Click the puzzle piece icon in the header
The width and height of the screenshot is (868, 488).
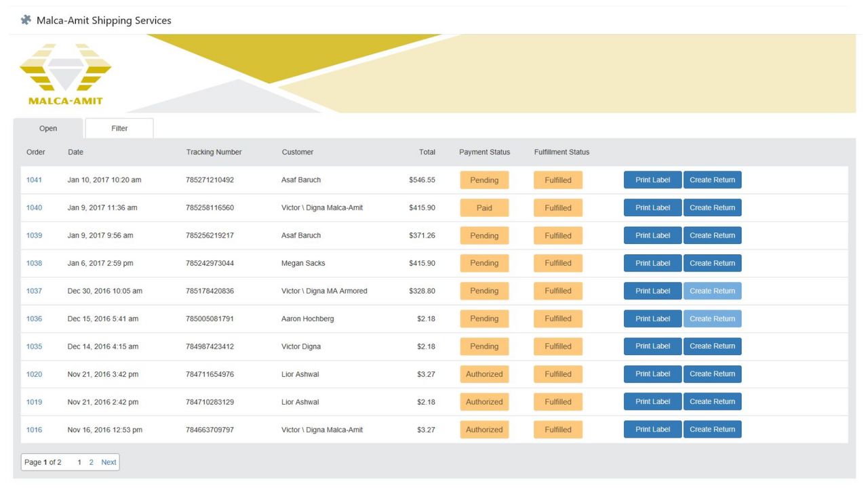tap(25, 20)
